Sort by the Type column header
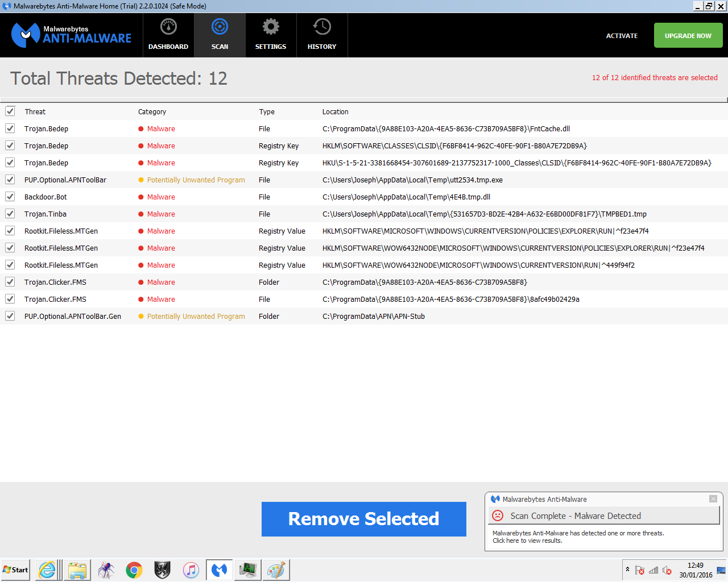 (x=267, y=112)
